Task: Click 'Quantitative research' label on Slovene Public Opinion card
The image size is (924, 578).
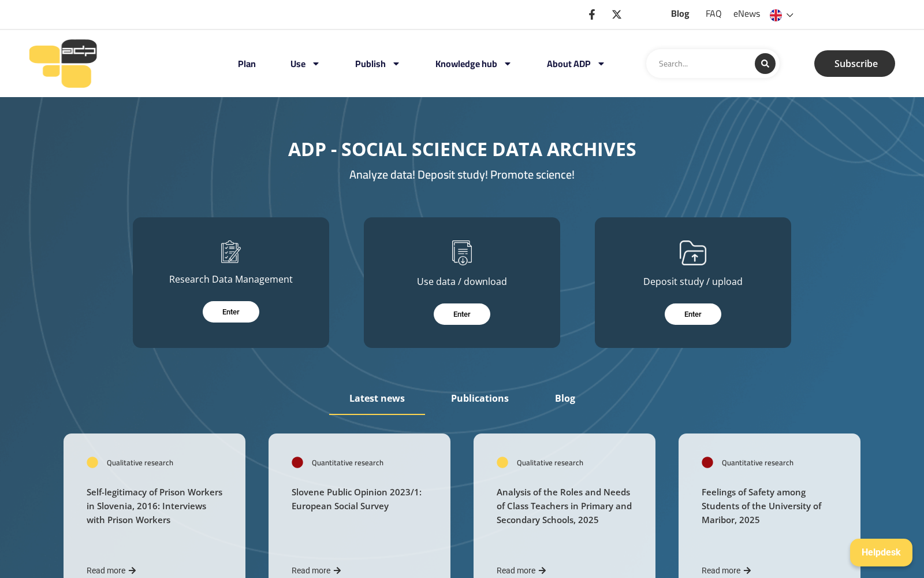Action: tap(348, 463)
